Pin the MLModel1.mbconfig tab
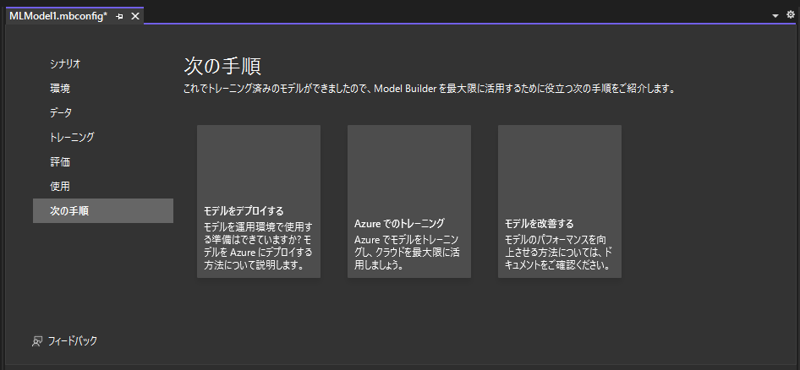This screenshot has width=800, height=370. [120, 16]
